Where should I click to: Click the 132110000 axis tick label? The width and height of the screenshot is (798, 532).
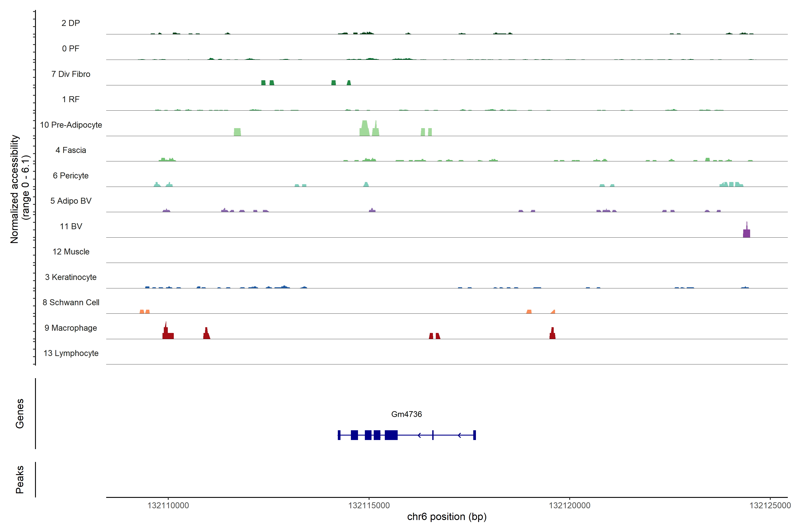click(x=168, y=506)
